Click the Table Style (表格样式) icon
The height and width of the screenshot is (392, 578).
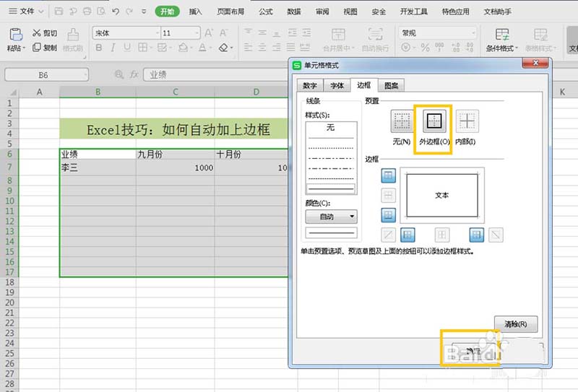[x=540, y=34]
